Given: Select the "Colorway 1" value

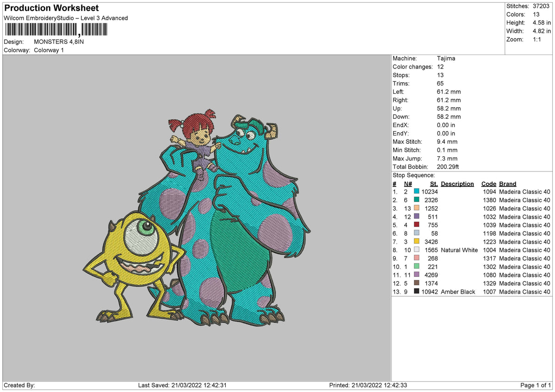Looking at the screenshot, I should 49,50.
